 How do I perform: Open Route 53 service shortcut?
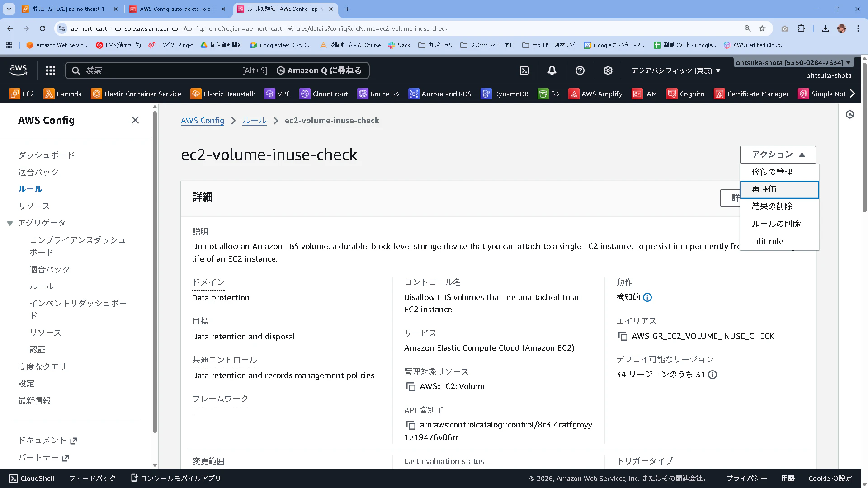(378, 94)
